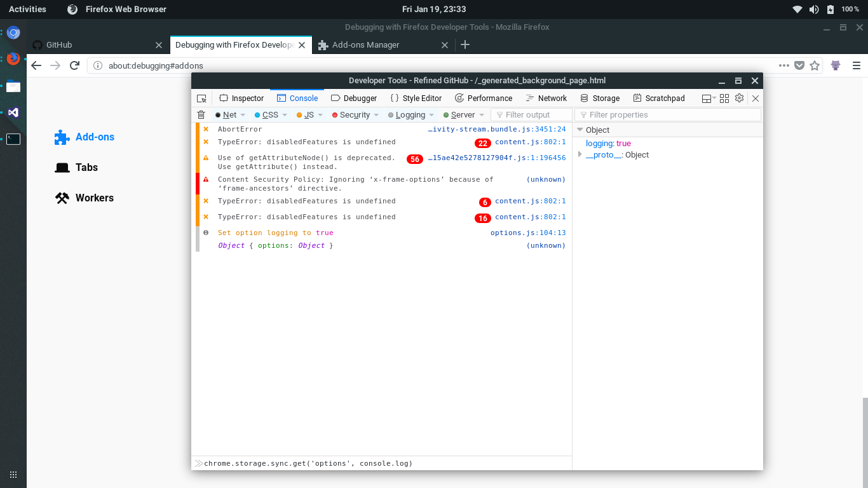Bookmark this page with the star icon

click(815, 65)
